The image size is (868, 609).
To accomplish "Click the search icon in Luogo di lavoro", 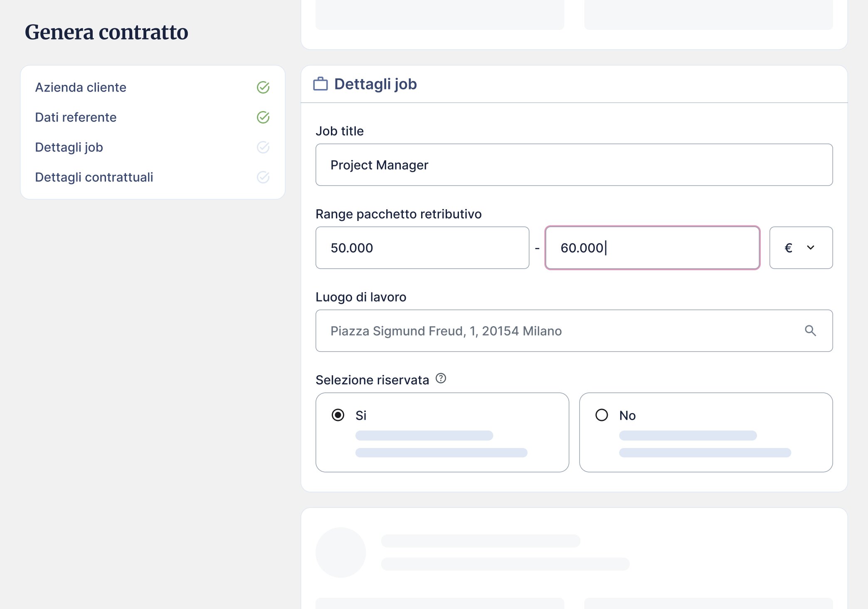I will [x=810, y=331].
